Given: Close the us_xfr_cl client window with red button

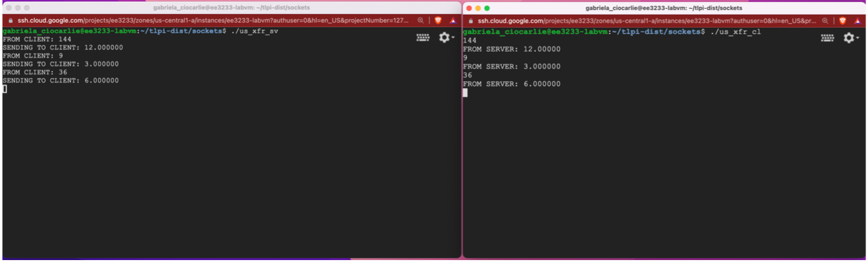Looking at the screenshot, I should [469, 8].
